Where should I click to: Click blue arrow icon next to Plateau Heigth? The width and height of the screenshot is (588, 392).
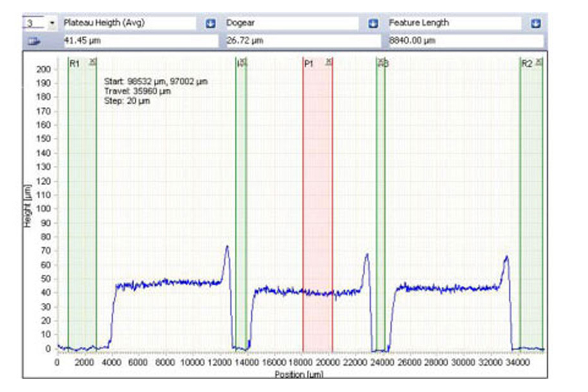[x=211, y=24]
